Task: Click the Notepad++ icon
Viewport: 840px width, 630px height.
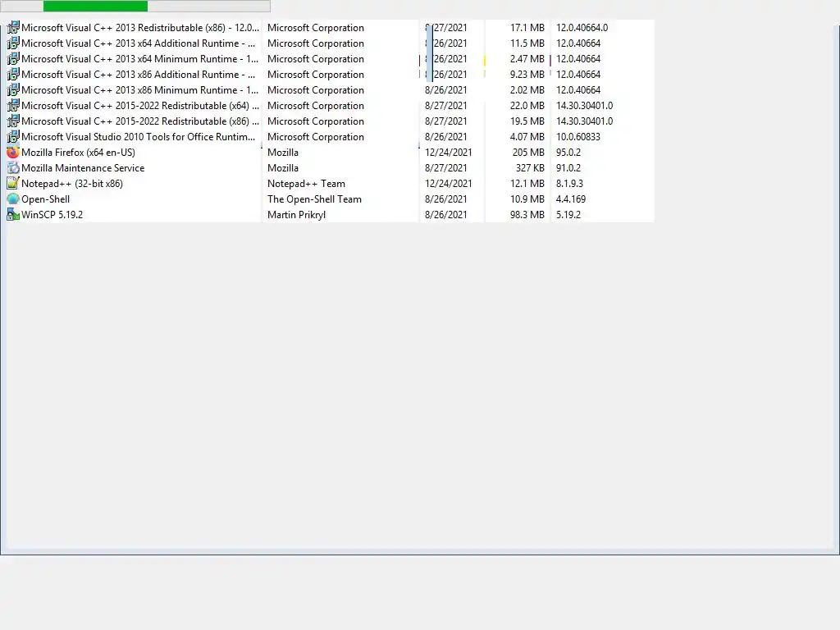Action: tap(13, 183)
